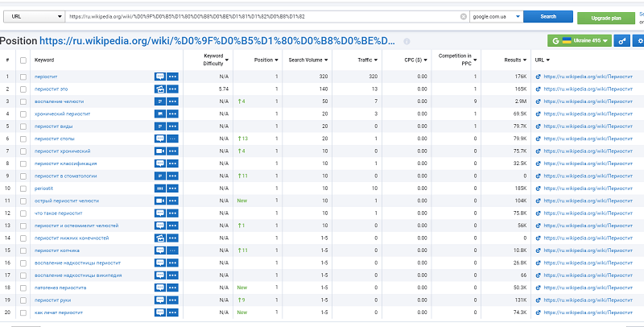644x327 pixels.
Task: Open external link icon in first URL row
Action: [538, 77]
